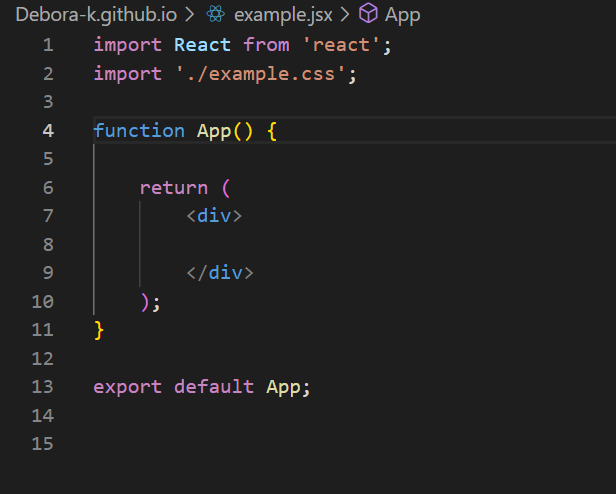Expand chevron after Debora-k.github.io breadcrumb
Image resolution: width=616 pixels, height=494 pixels.
click(190, 15)
